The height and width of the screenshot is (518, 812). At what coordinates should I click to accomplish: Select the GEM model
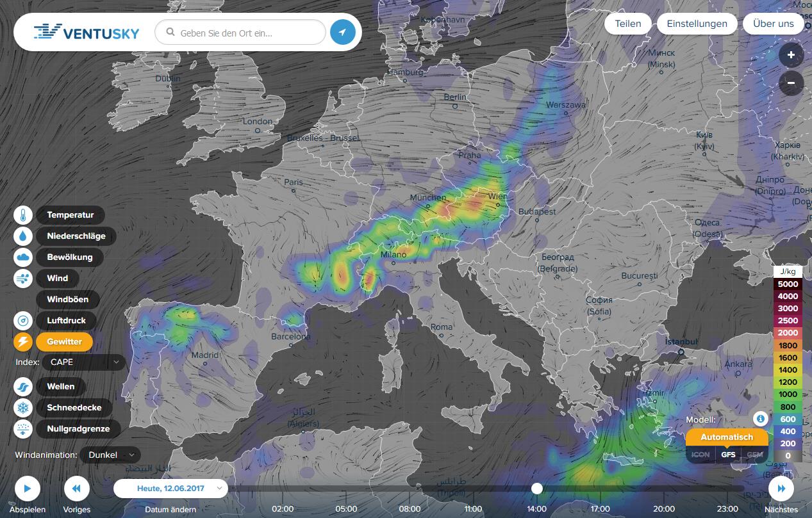(x=755, y=455)
